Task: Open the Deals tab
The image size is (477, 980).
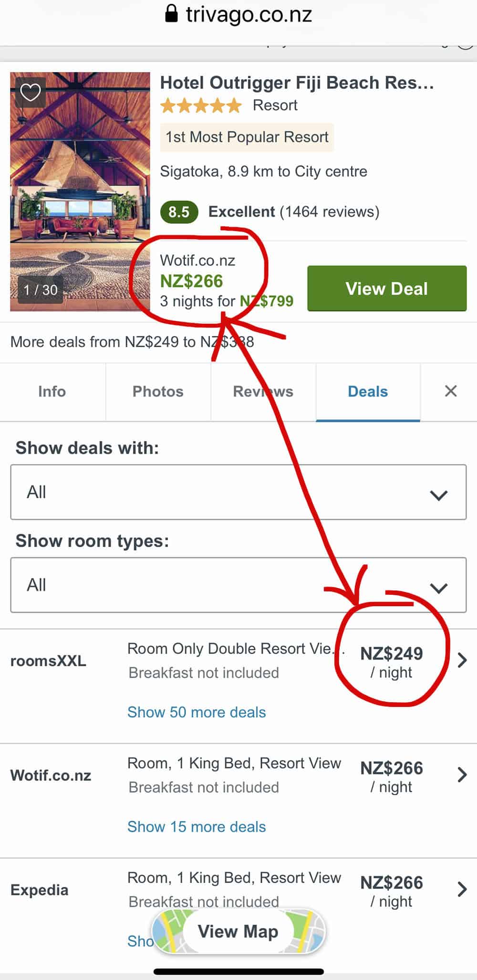Action: pyautogui.click(x=368, y=391)
